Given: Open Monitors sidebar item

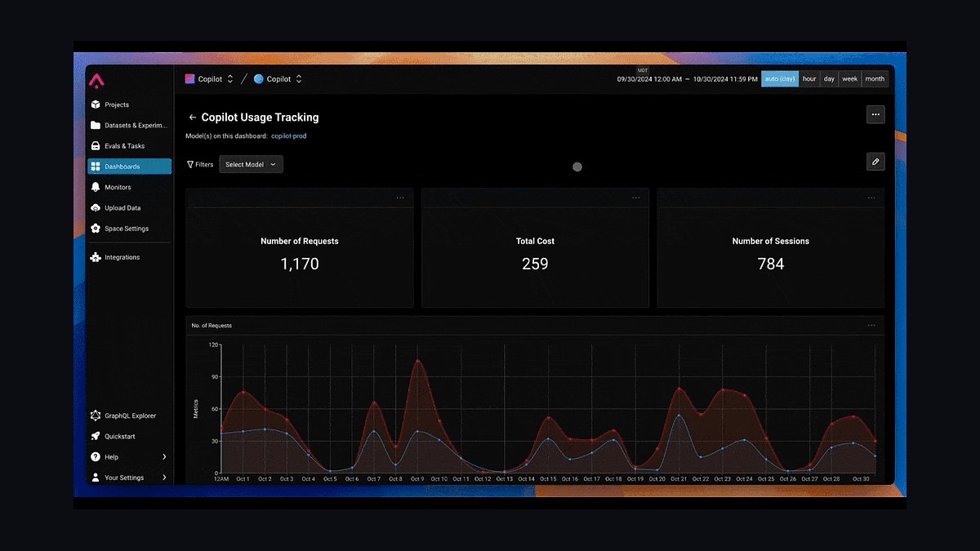Looking at the screenshot, I should [130, 187].
